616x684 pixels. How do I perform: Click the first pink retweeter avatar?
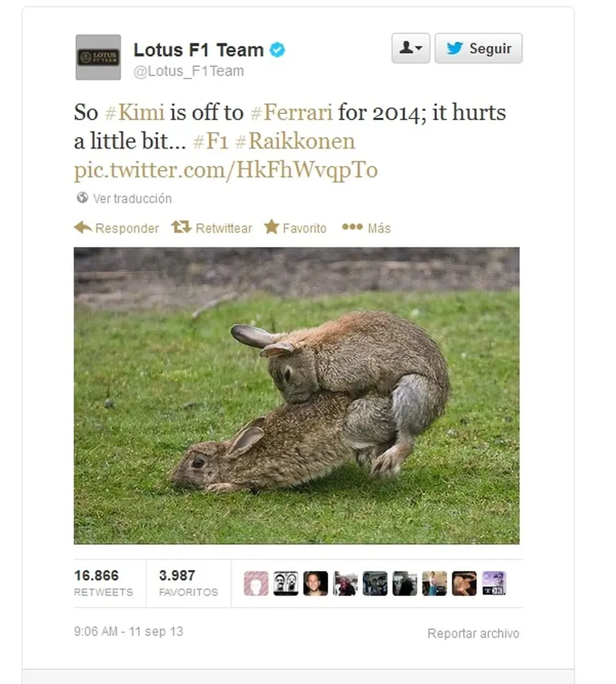[x=256, y=583]
